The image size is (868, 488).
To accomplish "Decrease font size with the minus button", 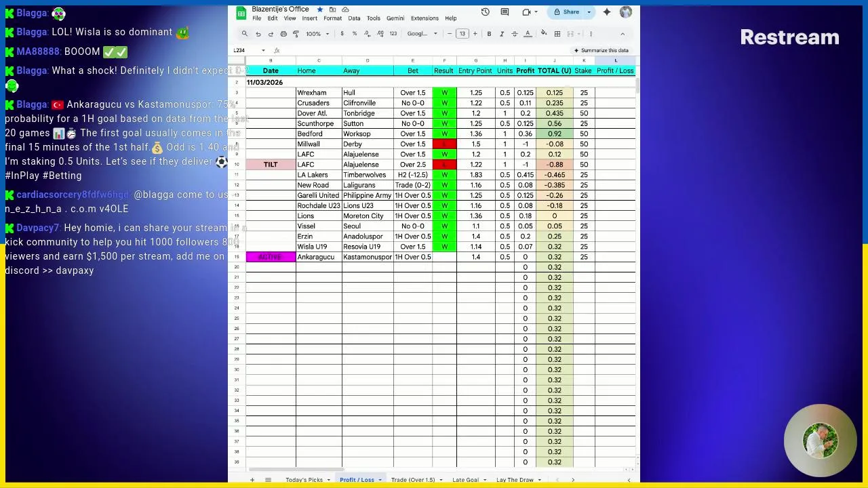I will pyautogui.click(x=449, y=34).
